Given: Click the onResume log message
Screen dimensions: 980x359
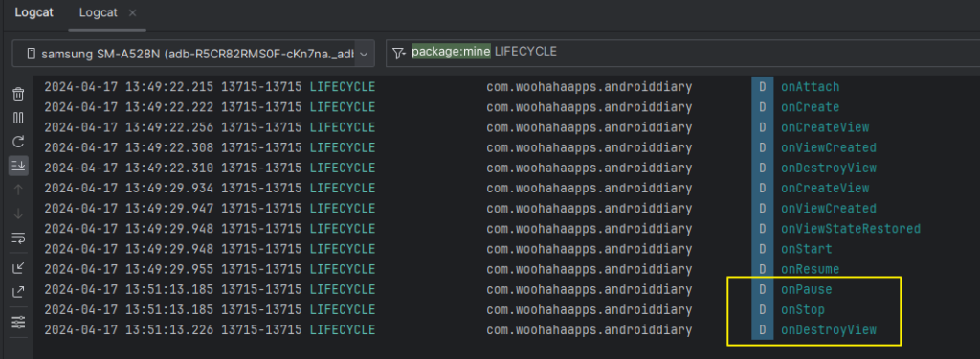Looking at the screenshot, I should pyautogui.click(x=810, y=269).
